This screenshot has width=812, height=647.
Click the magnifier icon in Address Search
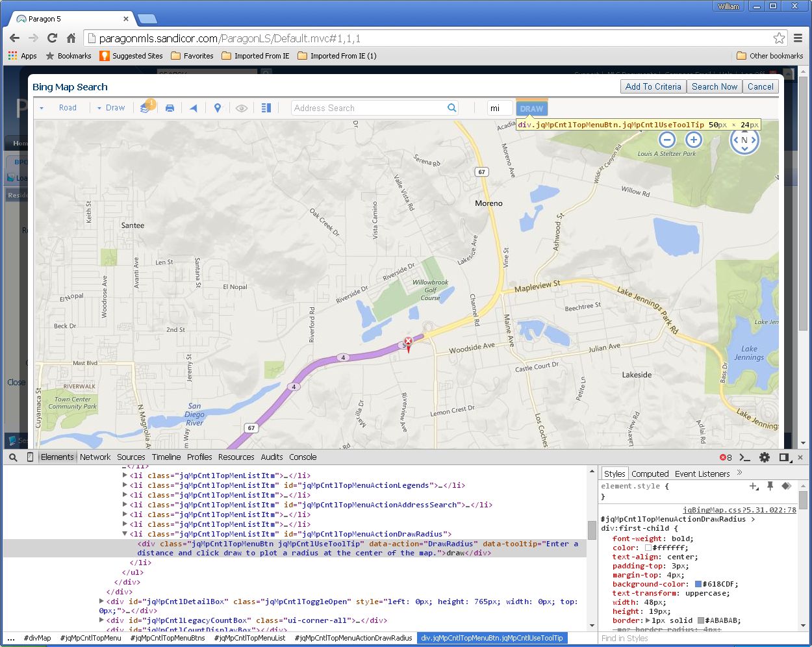pyautogui.click(x=452, y=108)
